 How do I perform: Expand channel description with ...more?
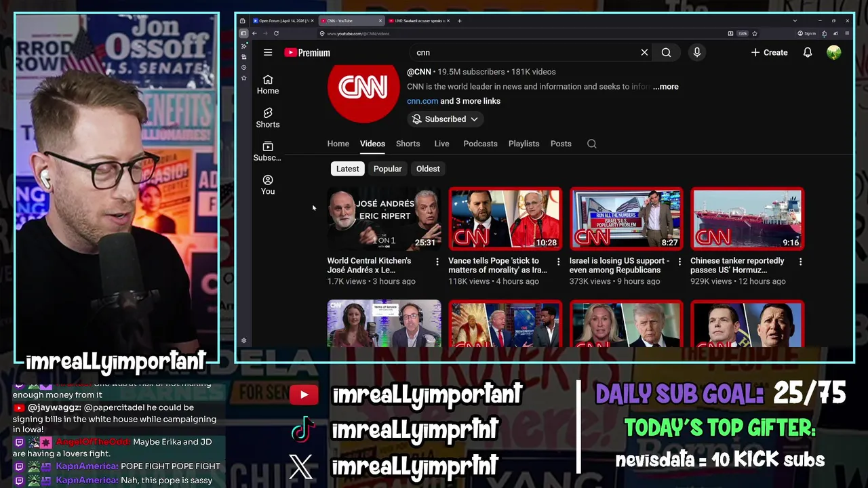666,87
